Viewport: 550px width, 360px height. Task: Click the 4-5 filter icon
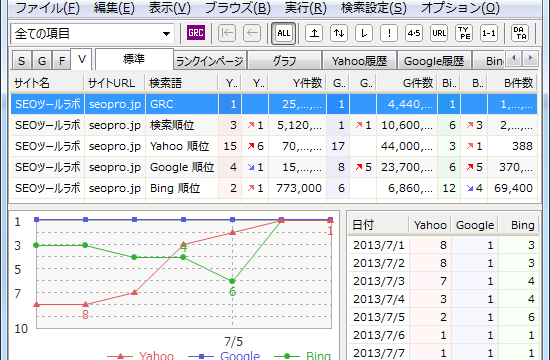pos(414,33)
